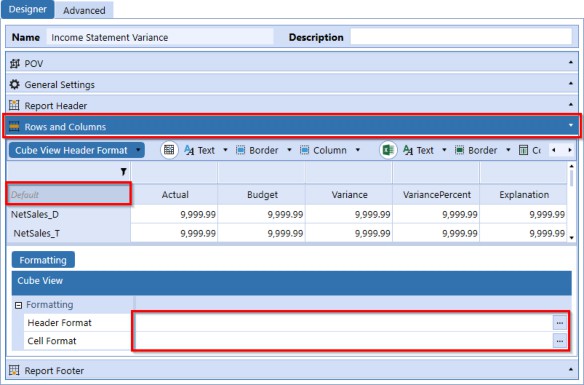
Task: Select the Rows and Columns section
Action: click(292, 127)
